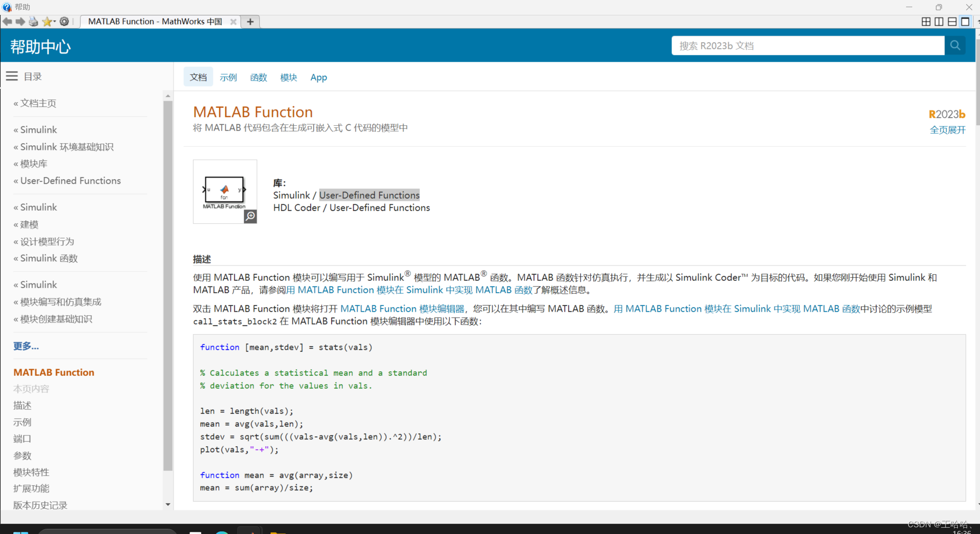Click the R2023b release label
This screenshot has height=534, width=980.
[947, 115]
